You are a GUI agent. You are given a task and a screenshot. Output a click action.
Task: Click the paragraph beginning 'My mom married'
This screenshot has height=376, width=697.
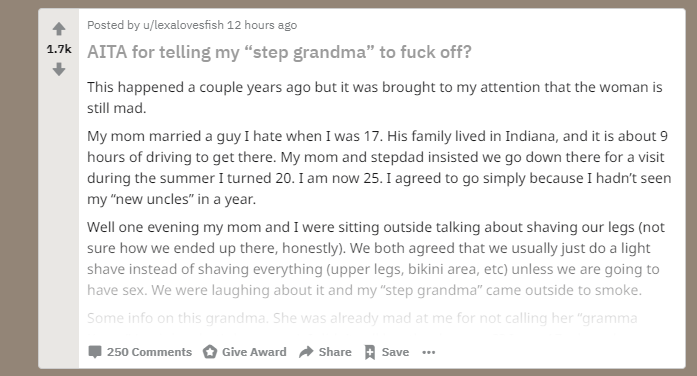[x=379, y=167]
